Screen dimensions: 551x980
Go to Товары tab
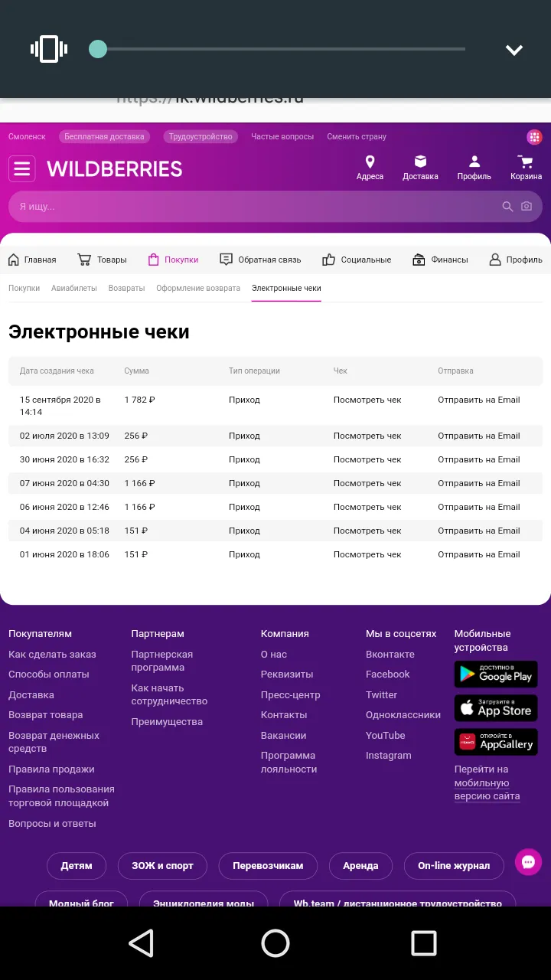(x=102, y=260)
